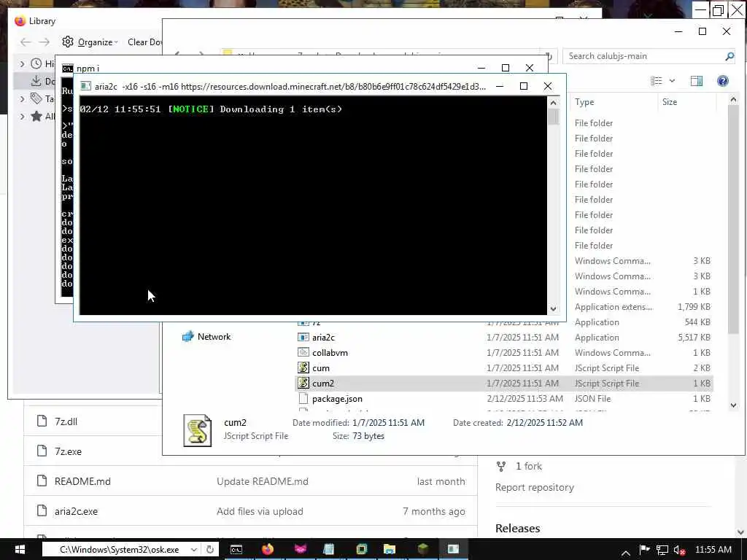Open File Explorer from the taskbar

pos(390,549)
